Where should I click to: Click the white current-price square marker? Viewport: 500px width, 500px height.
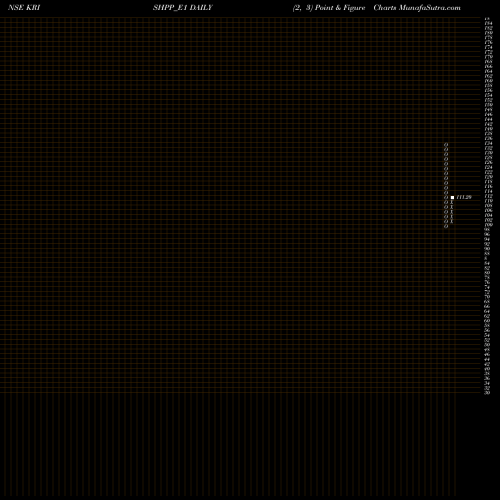coord(452,197)
